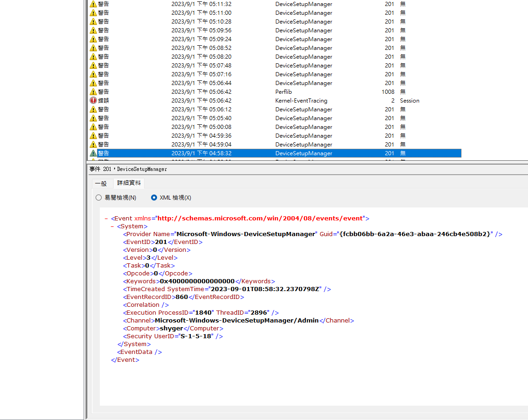Click the Keywords value 0x4000000000000000

pyautogui.click(x=197, y=281)
